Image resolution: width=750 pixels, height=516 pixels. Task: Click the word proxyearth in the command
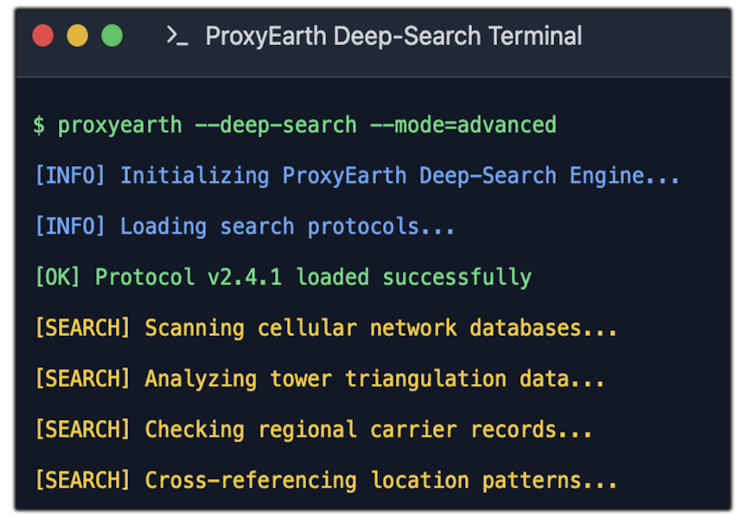[x=119, y=126]
